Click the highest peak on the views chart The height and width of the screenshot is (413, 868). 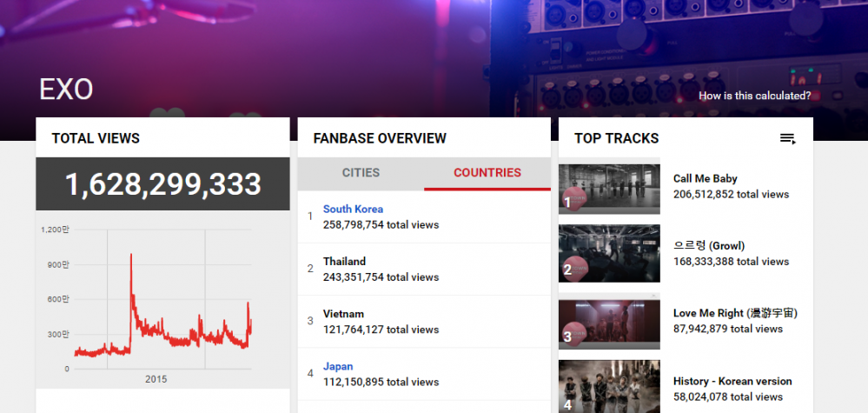[130, 256]
